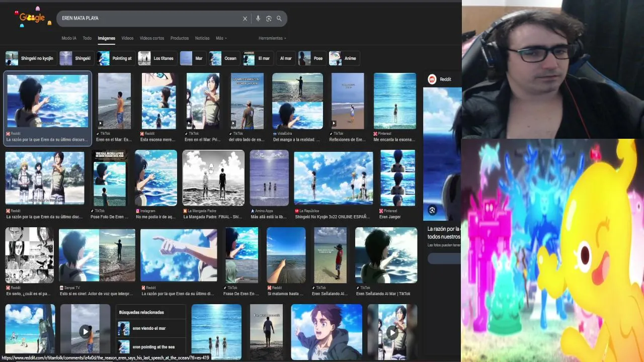Open the 'Del manga a la realidad' VidaExtra thumbnail
The height and width of the screenshot is (362, 644).
(297, 101)
